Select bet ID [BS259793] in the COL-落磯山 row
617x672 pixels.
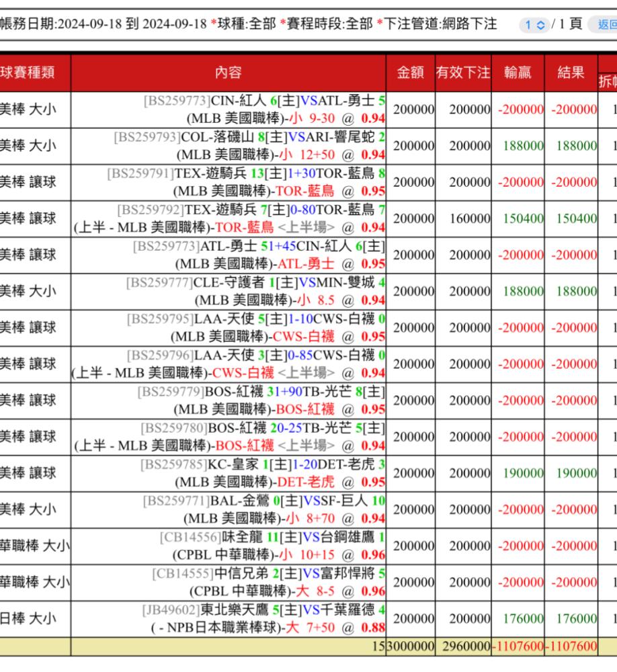click(x=147, y=137)
